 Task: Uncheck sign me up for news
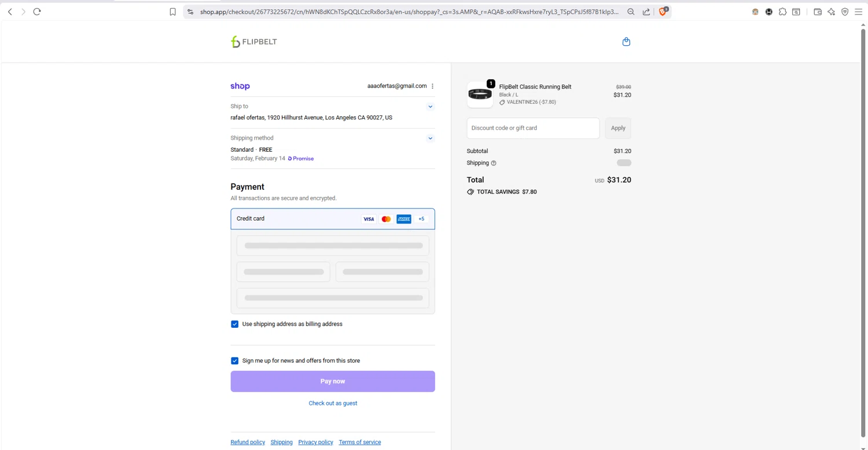[x=234, y=361]
